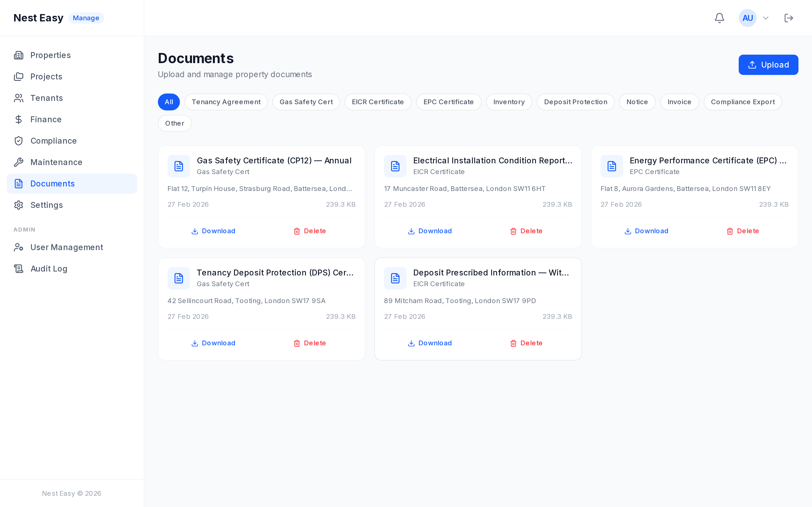
Task: Open the Maintenance wrench icon in sidebar
Action: click(x=18, y=162)
